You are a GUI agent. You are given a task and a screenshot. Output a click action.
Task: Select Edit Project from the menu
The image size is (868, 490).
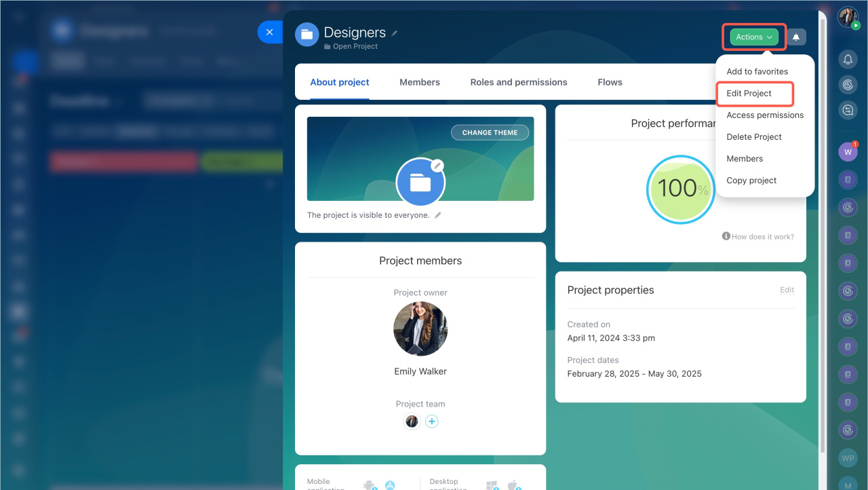pyautogui.click(x=749, y=94)
